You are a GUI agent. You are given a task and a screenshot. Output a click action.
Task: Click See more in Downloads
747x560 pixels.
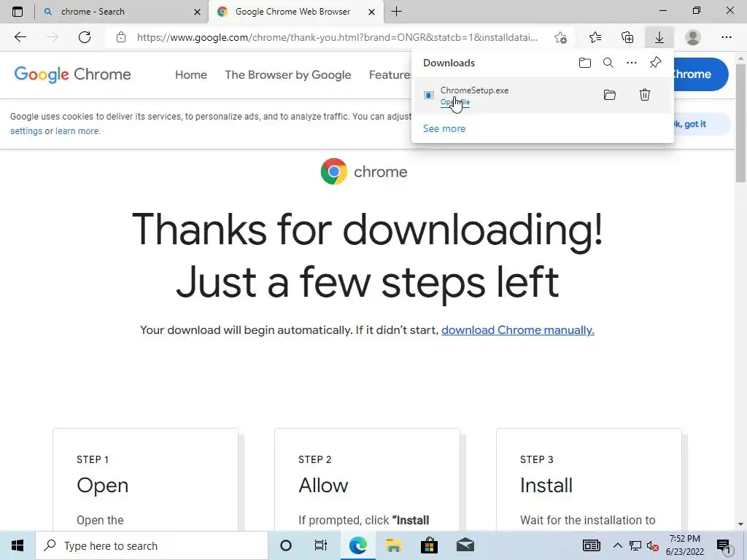click(x=444, y=128)
